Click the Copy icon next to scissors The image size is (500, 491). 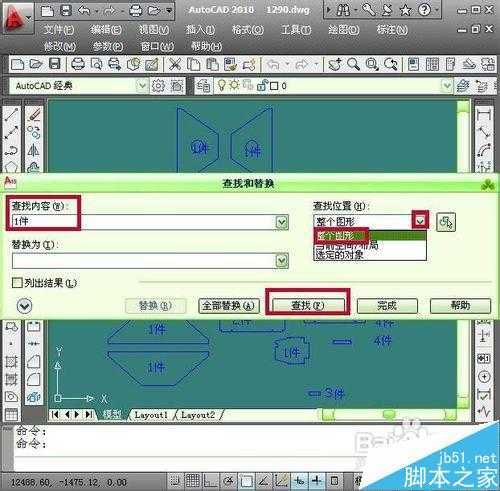pos(193,64)
